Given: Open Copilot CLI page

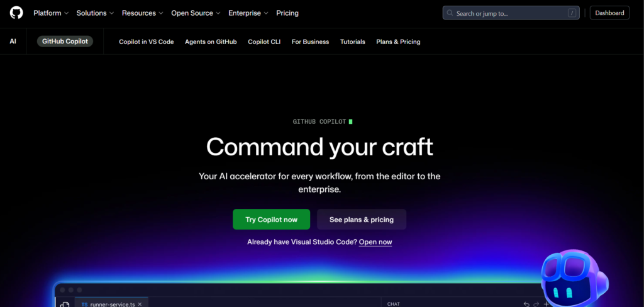Looking at the screenshot, I should (x=264, y=42).
